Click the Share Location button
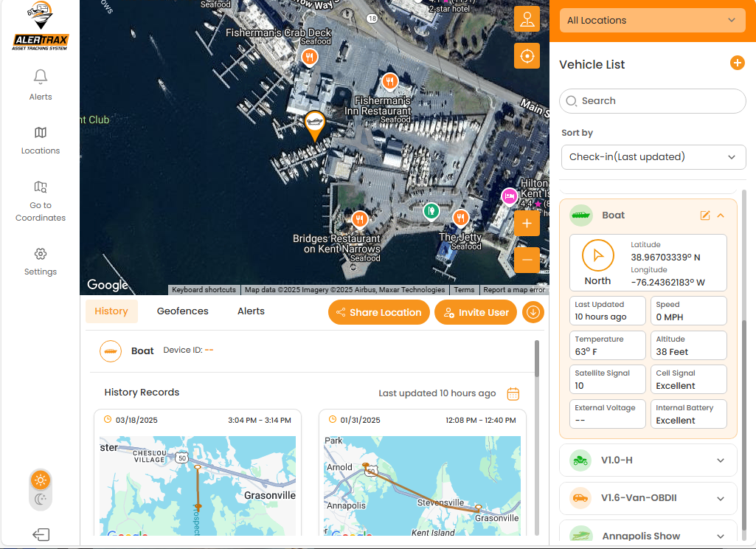This screenshot has height=549, width=756. [x=378, y=312]
